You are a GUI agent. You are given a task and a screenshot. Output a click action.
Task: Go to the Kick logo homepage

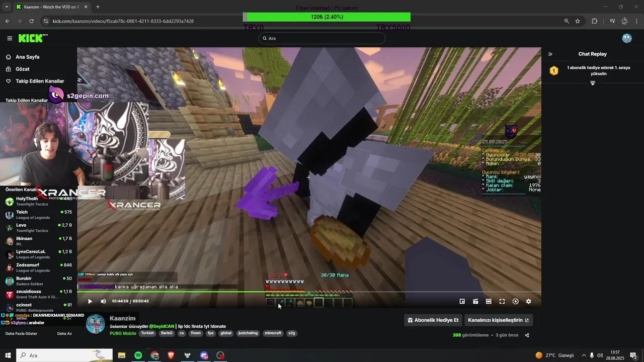coord(33,38)
